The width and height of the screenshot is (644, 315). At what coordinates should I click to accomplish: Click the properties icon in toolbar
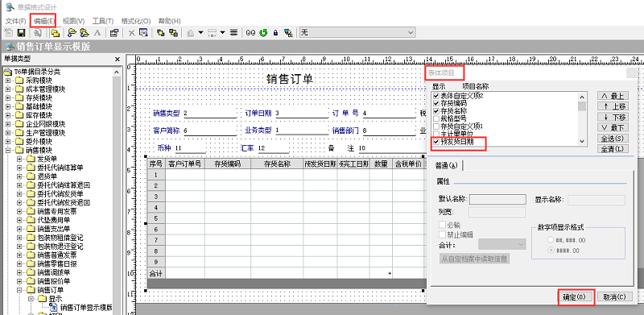coord(114,32)
